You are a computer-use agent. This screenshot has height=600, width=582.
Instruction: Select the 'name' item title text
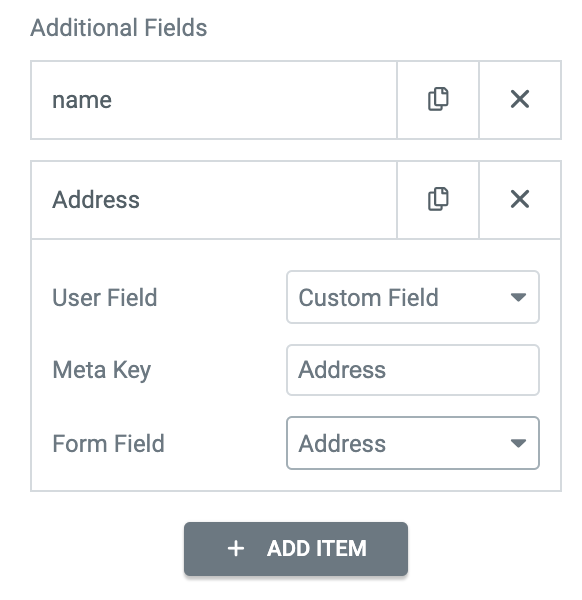[82, 100]
